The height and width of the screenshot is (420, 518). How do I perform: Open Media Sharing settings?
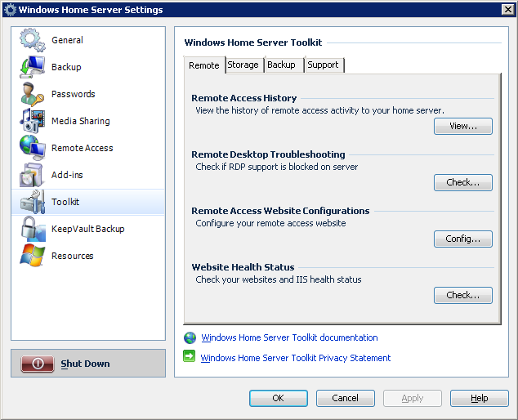click(81, 121)
